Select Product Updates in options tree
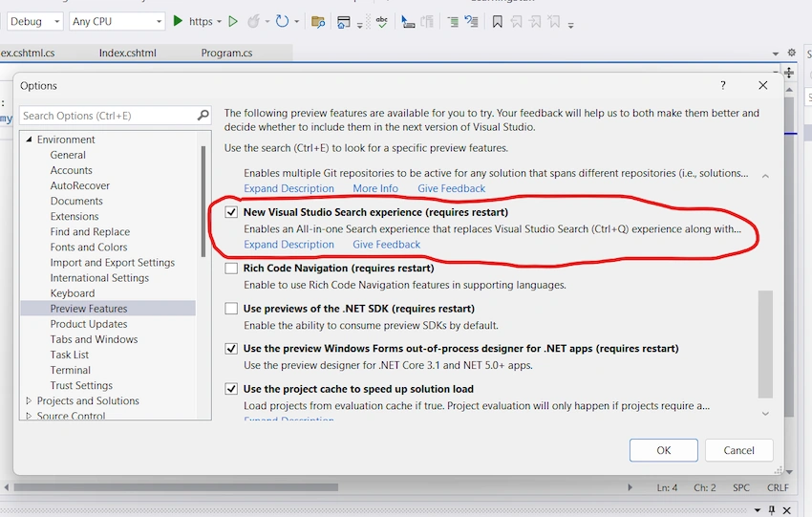The image size is (812, 517). point(89,323)
